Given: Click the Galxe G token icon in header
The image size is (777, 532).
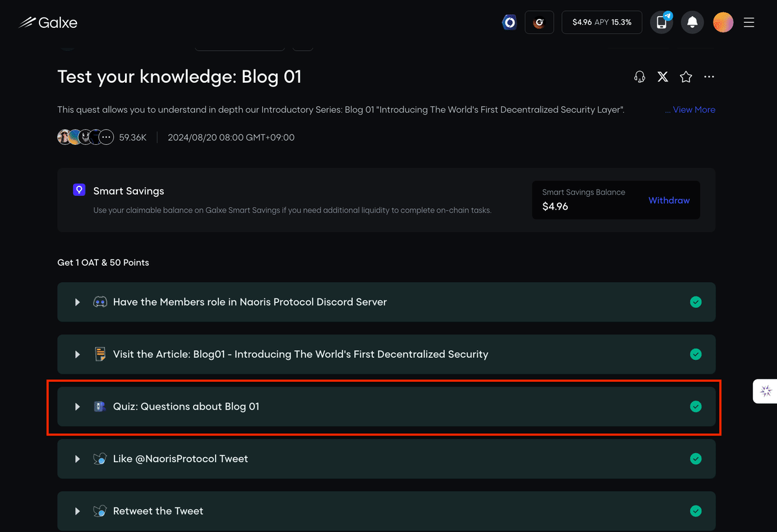Looking at the screenshot, I should coord(539,23).
